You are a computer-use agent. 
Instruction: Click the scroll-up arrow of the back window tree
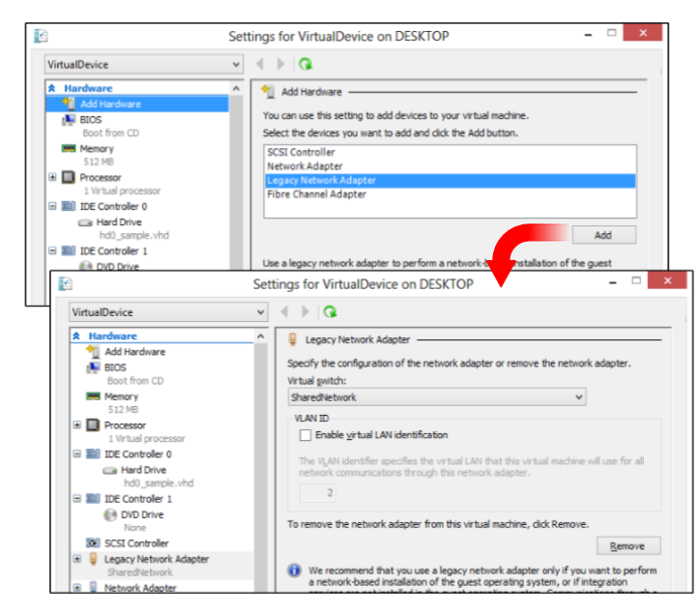pyautogui.click(x=236, y=88)
